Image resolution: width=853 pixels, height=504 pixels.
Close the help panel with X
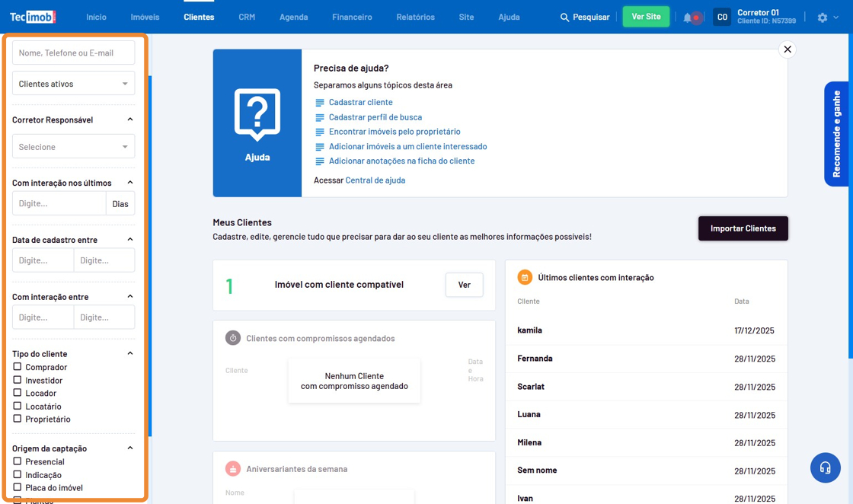[788, 49]
